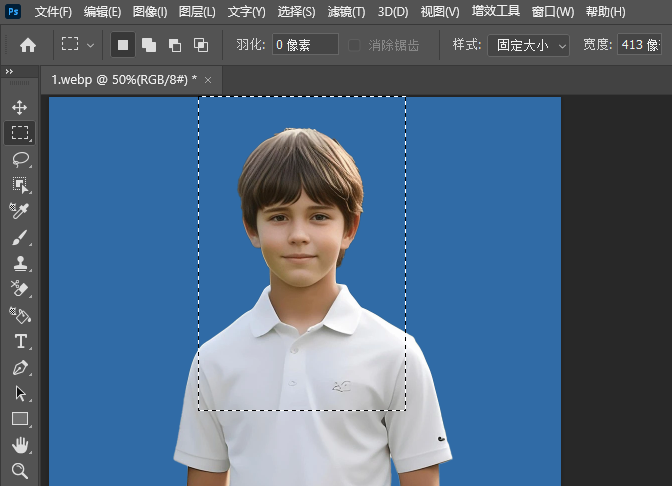Image resolution: width=672 pixels, height=486 pixels.
Task: Close the 1.webp document tab
Action: click(208, 80)
